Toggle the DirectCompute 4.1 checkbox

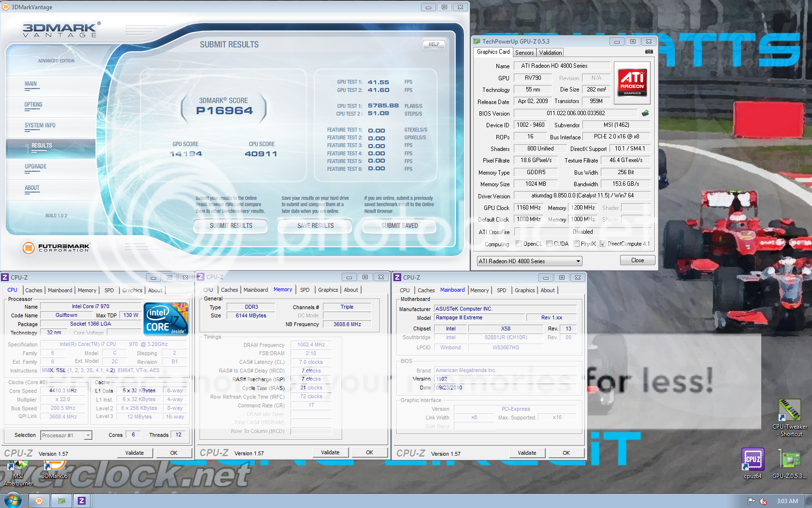[x=603, y=244]
